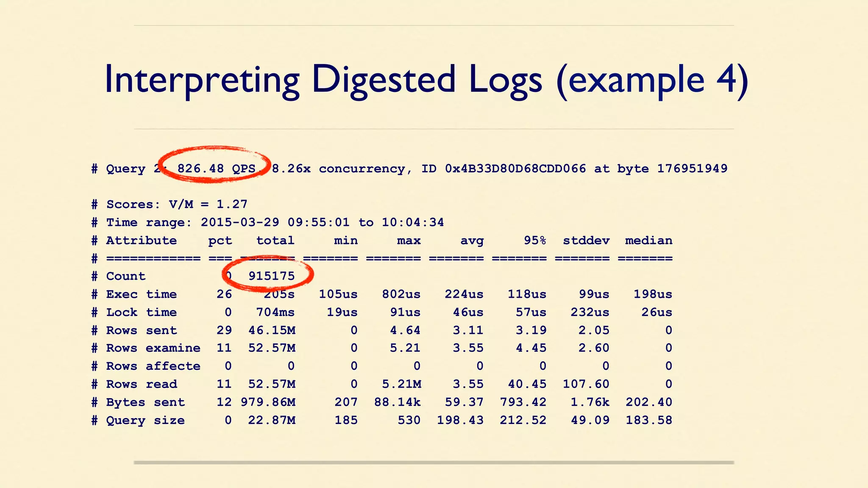Click the Bytes sent total '979.86M'
The image size is (868, 488).
268,402
